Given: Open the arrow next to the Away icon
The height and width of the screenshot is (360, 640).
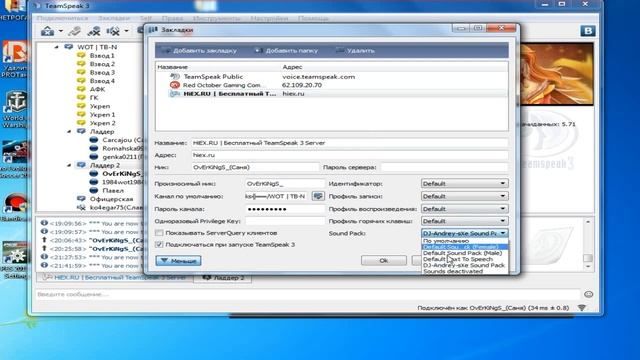Looking at the screenshot, I should point(126,31).
